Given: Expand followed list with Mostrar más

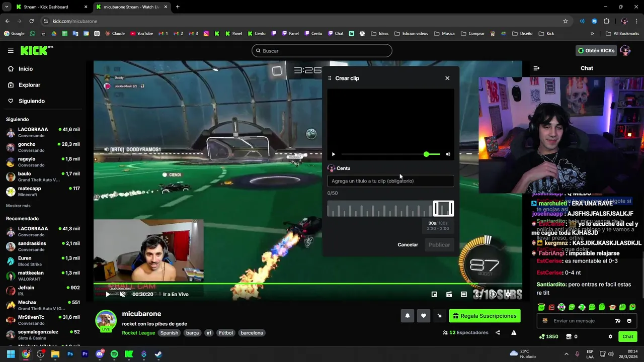Looking at the screenshot, I should click(18, 206).
